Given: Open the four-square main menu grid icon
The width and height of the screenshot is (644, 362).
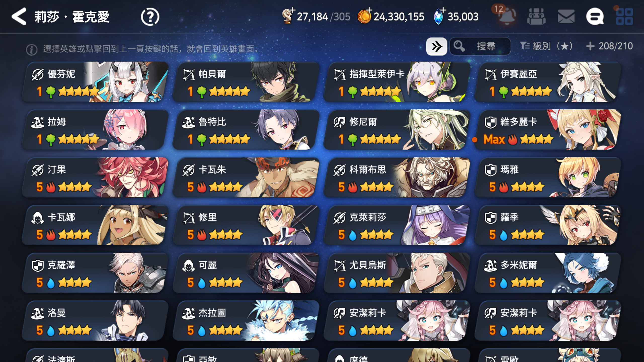Looking at the screenshot, I should [x=624, y=17].
